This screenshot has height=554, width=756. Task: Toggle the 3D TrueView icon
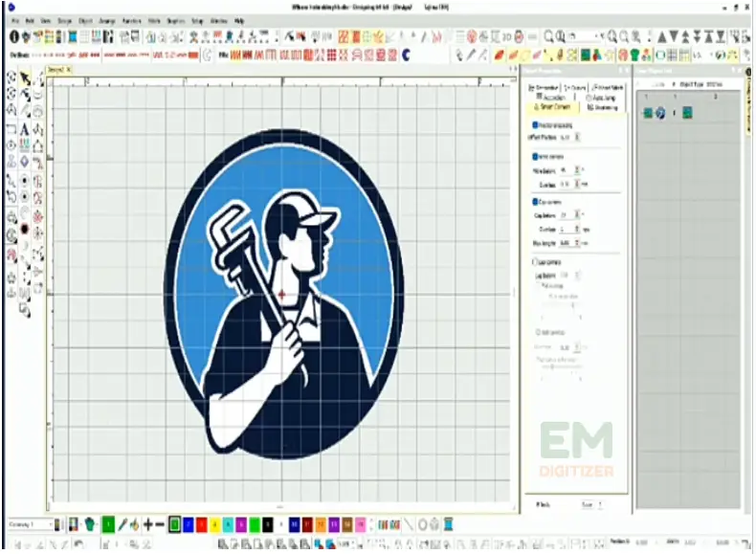507,36
